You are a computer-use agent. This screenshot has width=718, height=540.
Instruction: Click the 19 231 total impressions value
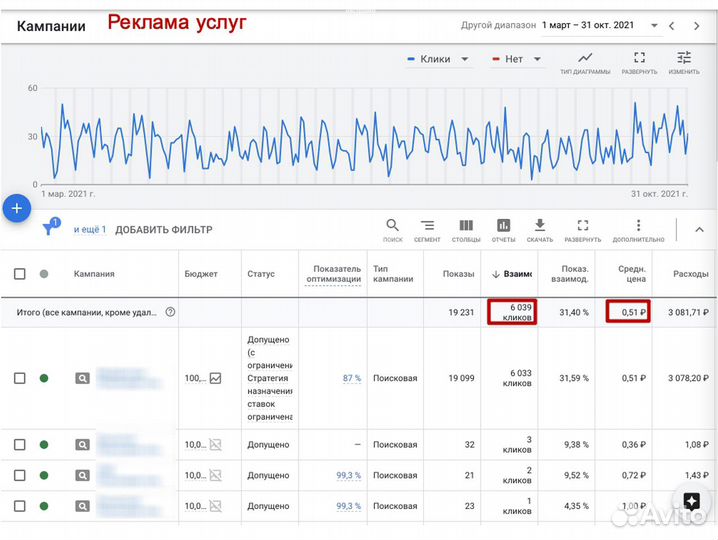[x=461, y=312]
